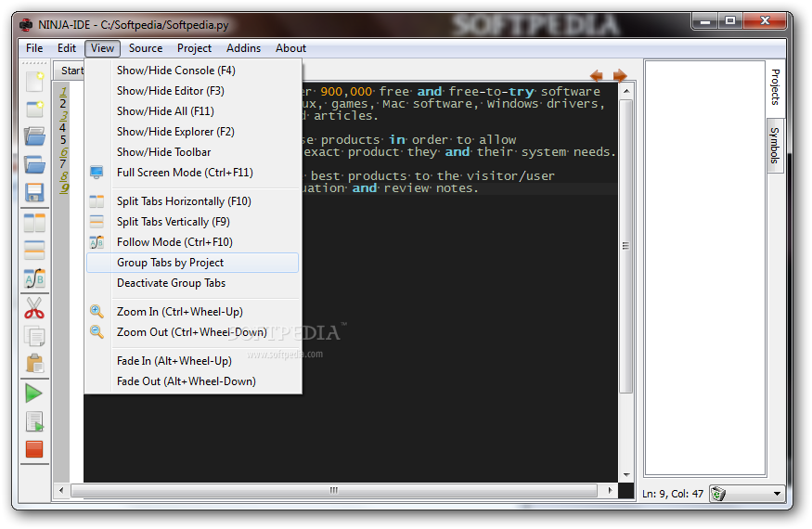The width and height of the screenshot is (812, 529).
Task: Minimize the NINJA-IDE window
Action: tap(704, 20)
